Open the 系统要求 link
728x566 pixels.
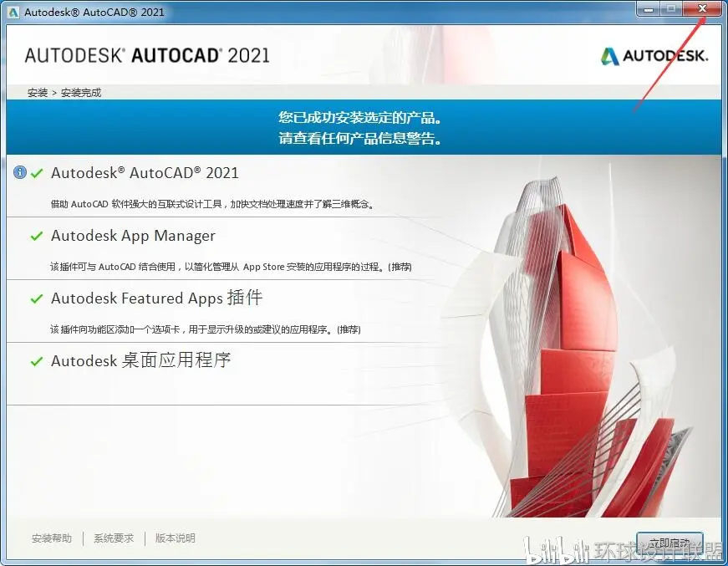[x=114, y=538]
